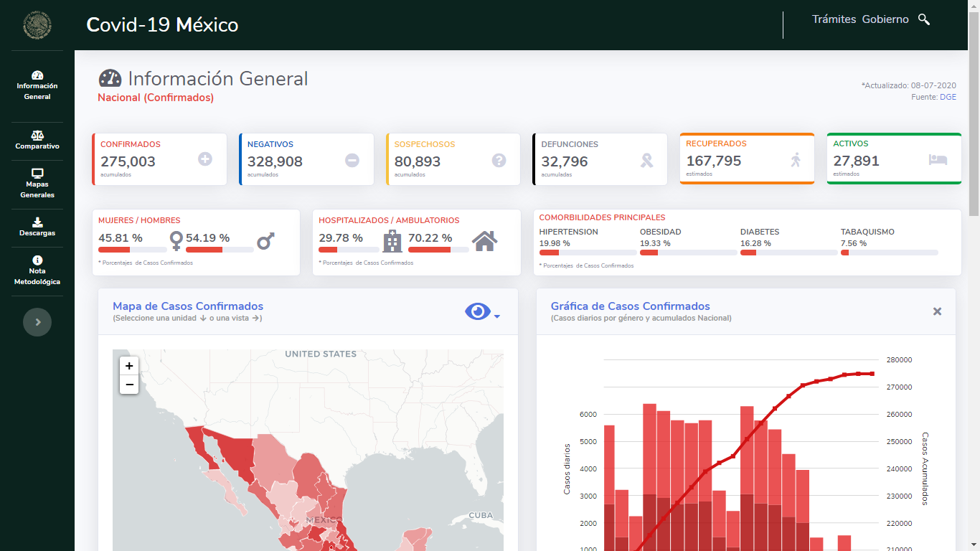The width and height of the screenshot is (980, 551).
Task: Click the MUJERES / HOMBRES label
Action: pyautogui.click(x=139, y=220)
